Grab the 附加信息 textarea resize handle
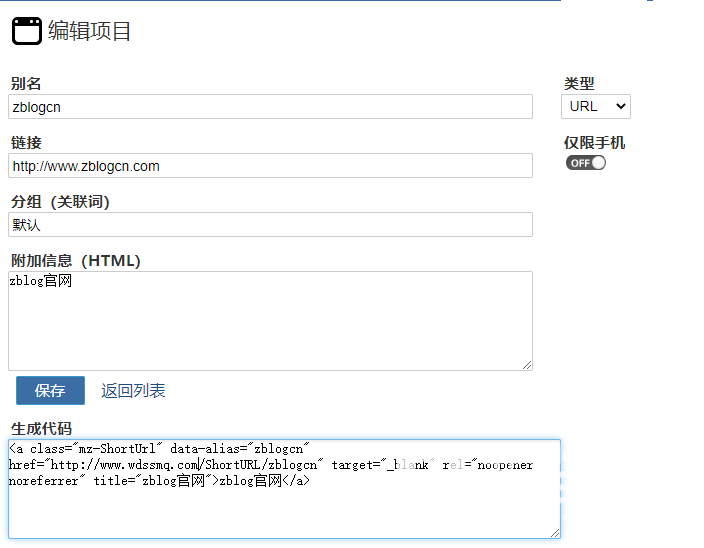 coord(527,365)
